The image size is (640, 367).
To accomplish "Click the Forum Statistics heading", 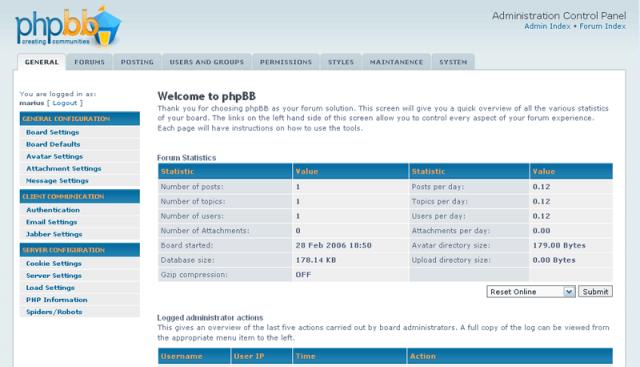I will pos(187,158).
